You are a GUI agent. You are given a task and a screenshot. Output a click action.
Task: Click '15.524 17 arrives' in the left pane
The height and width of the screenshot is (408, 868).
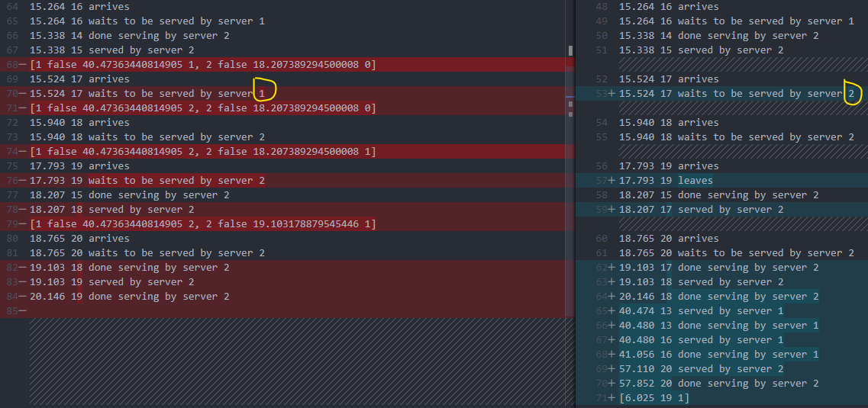(x=79, y=79)
